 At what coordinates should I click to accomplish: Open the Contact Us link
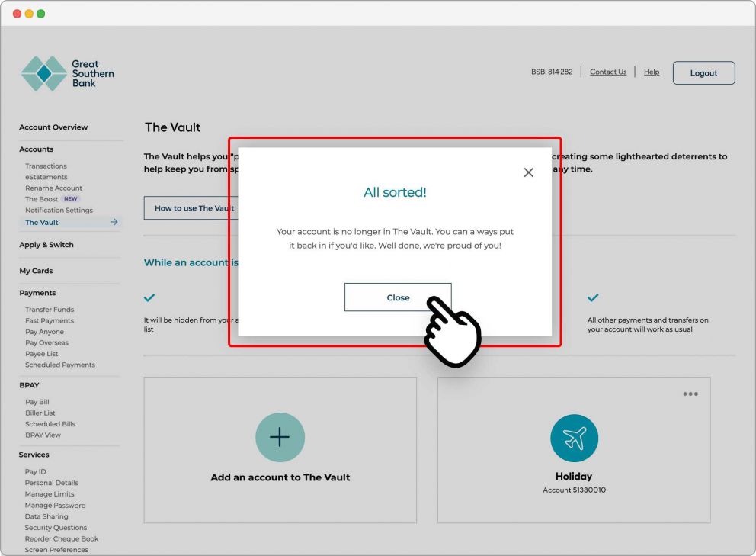point(608,72)
